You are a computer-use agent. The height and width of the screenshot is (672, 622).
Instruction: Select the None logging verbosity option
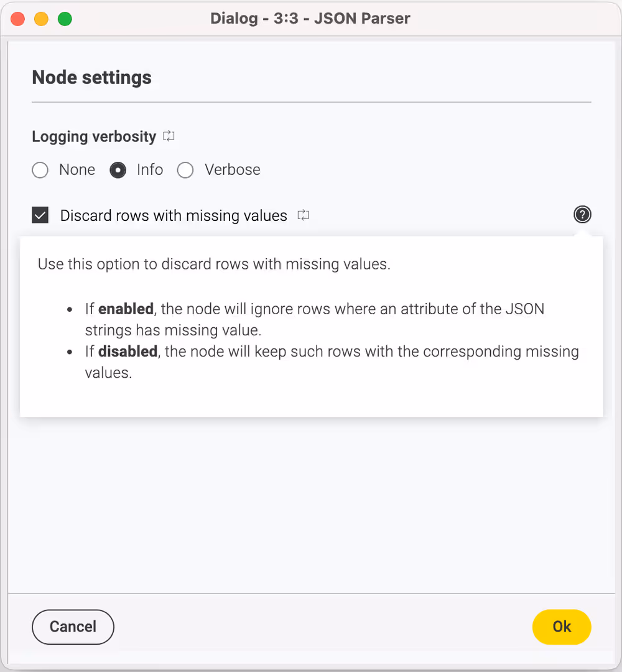[x=40, y=170]
